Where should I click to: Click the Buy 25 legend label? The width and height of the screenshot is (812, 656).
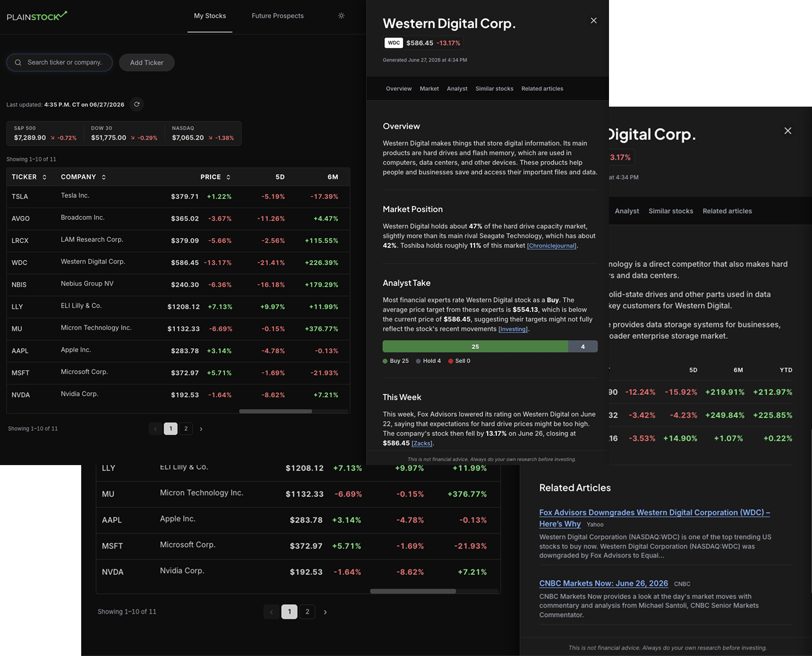coord(396,361)
